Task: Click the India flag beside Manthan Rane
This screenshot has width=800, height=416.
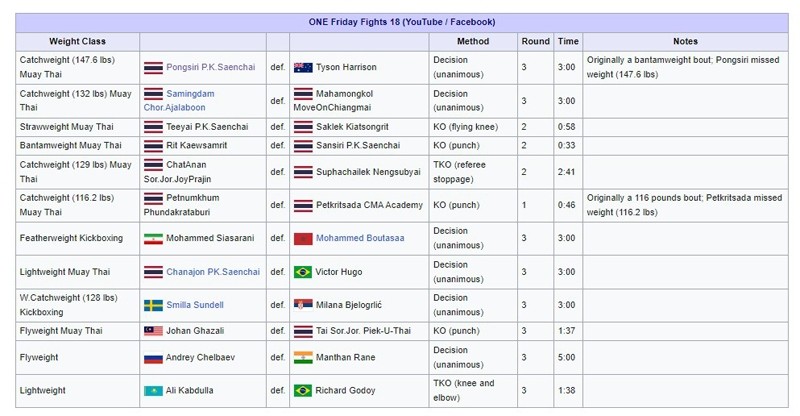Action: [303, 358]
